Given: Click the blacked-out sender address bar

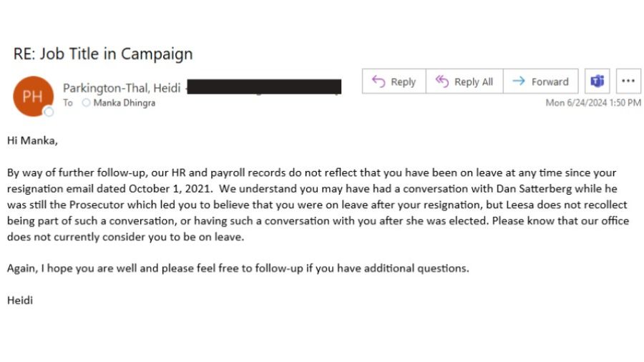Looking at the screenshot, I should [264, 87].
